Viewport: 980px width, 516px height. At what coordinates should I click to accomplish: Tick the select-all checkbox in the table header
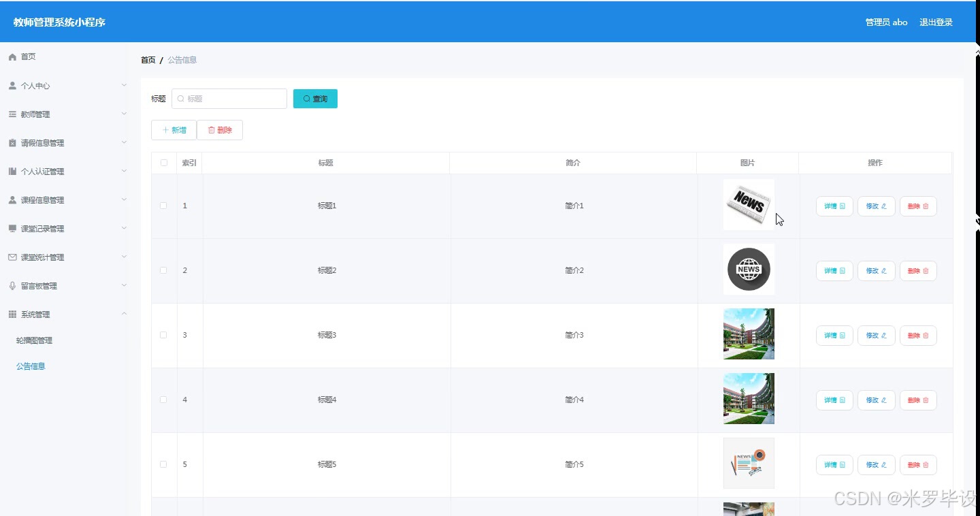164,163
